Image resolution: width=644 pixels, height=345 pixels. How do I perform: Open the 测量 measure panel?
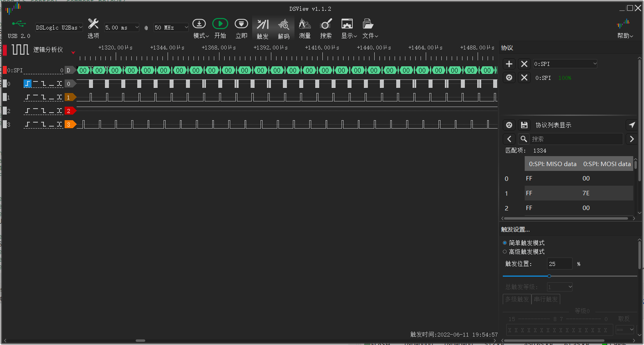coord(305,28)
